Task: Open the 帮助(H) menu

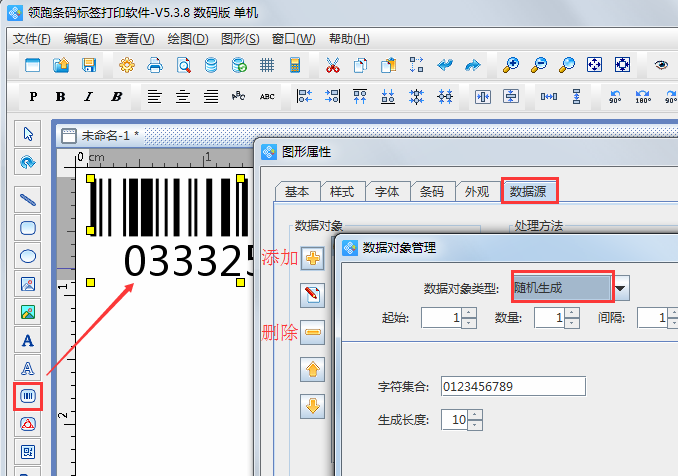Action: (348, 39)
